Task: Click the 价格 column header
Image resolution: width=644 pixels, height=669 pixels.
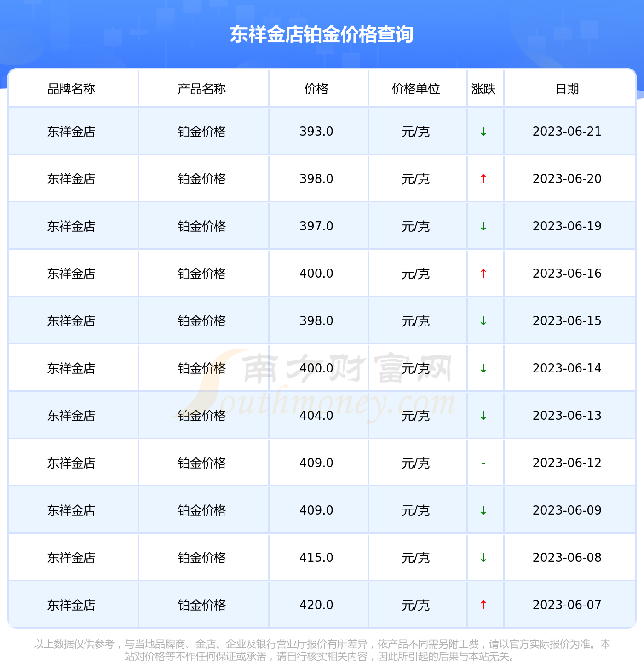Action: point(316,89)
